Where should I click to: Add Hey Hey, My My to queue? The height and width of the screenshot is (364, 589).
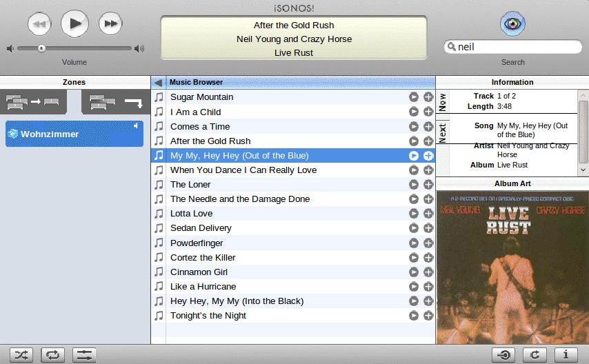pyautogui.click(x=428, y=301)
